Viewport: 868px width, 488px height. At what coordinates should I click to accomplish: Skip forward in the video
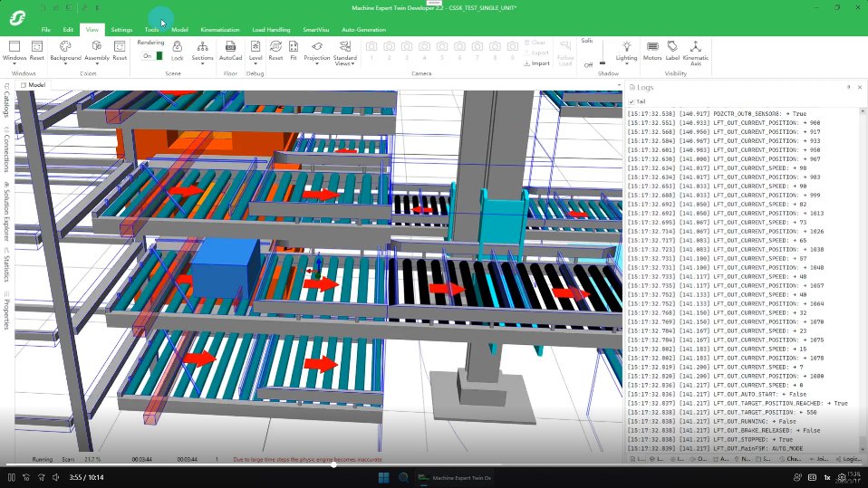41,477
